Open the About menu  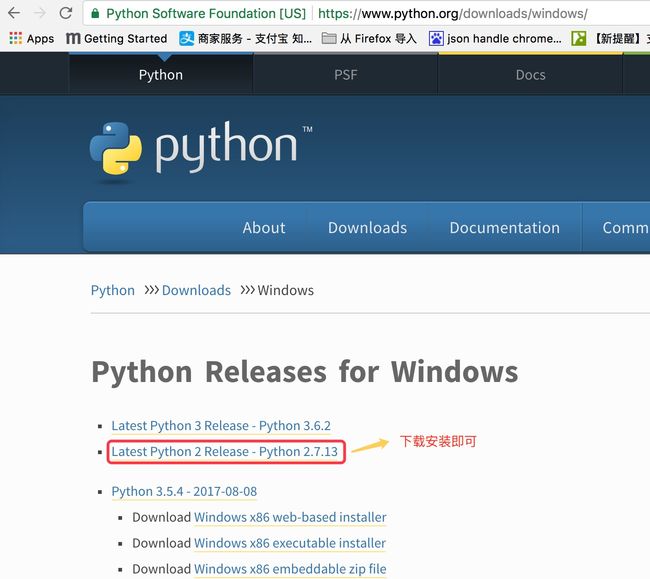[264, 228]
